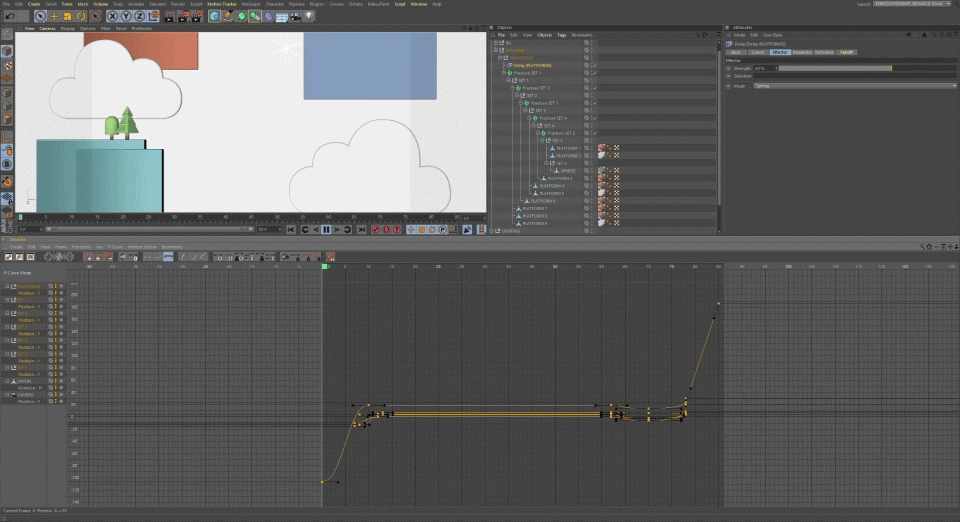960x522 pixels.
Task: Click the Cube primitive icon
Action: tap(214, 16)
